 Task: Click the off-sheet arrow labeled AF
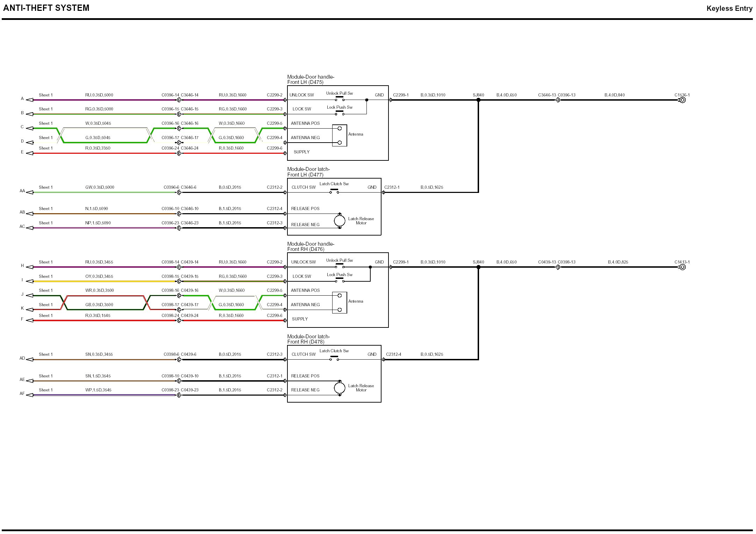point(30,395)
